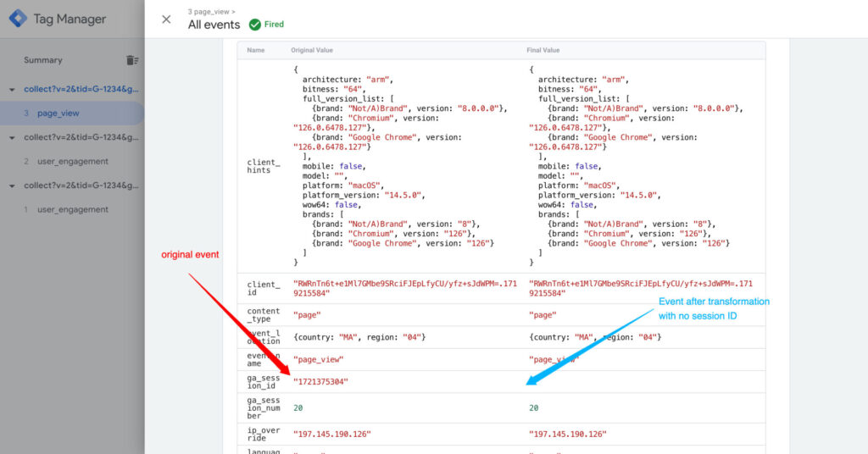Click the "3 page_view" breadcrumb
Image resolution: width=868 pixels, height=454 pixels.
[210, 11]
